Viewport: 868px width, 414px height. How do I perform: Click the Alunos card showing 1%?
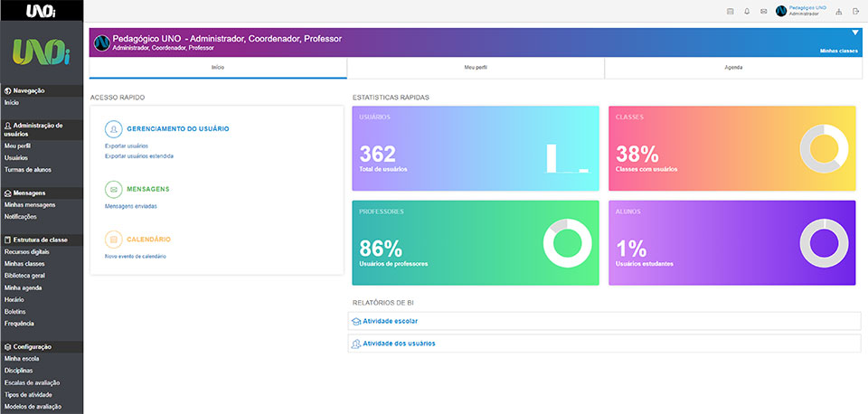coord(731,243)
